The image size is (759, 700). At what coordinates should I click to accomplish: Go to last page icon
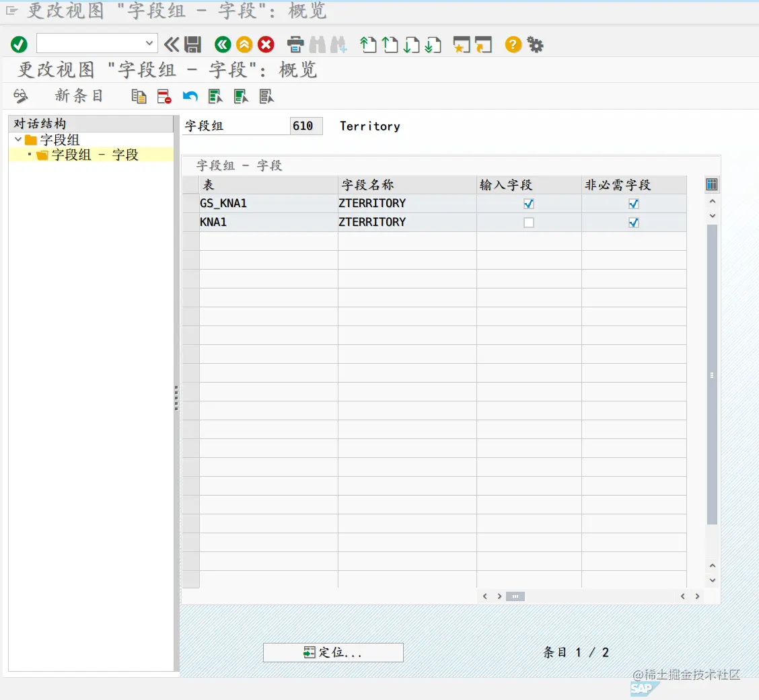[433, 45]
